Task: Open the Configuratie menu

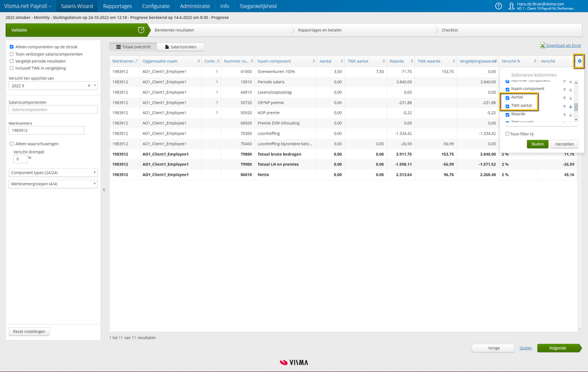Action: coord(155,6)
